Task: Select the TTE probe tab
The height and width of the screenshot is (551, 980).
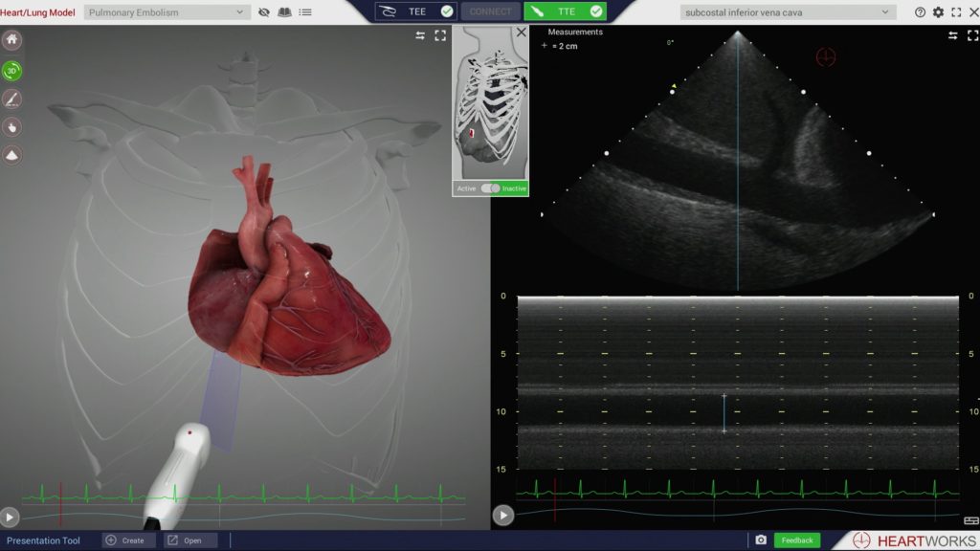Action: [564, 11]
